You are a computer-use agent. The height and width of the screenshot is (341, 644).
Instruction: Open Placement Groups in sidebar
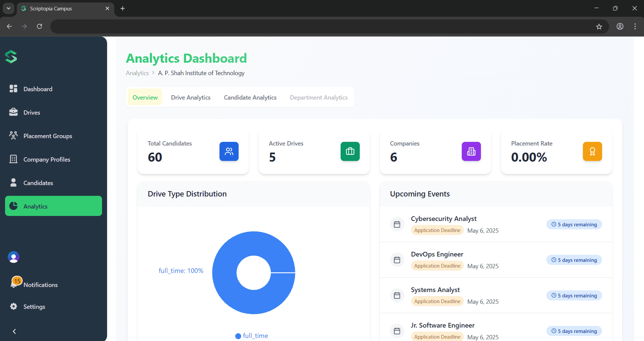(x=48, y=136)
